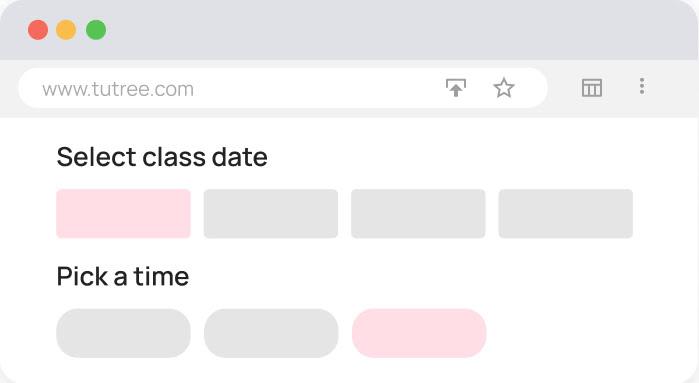Screen dimensions: 699x383
Task: Choose the third gray class date box
Action: click(418, 214)
